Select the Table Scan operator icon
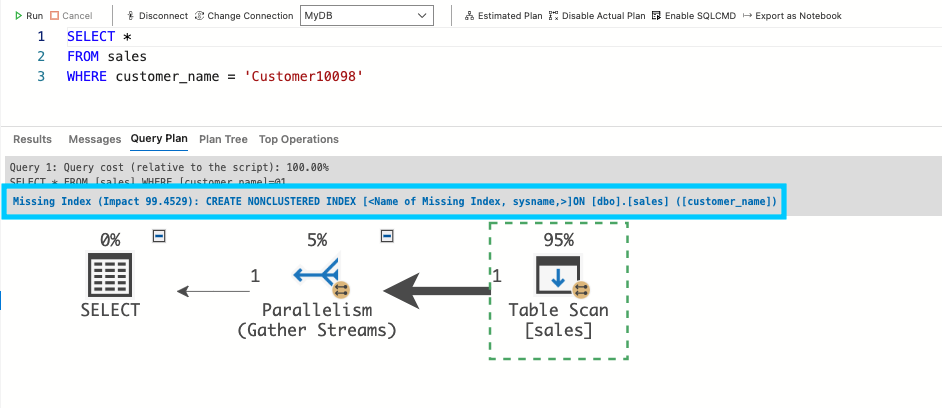The width and height of the screenshot is (942, 408). (558, 276)
